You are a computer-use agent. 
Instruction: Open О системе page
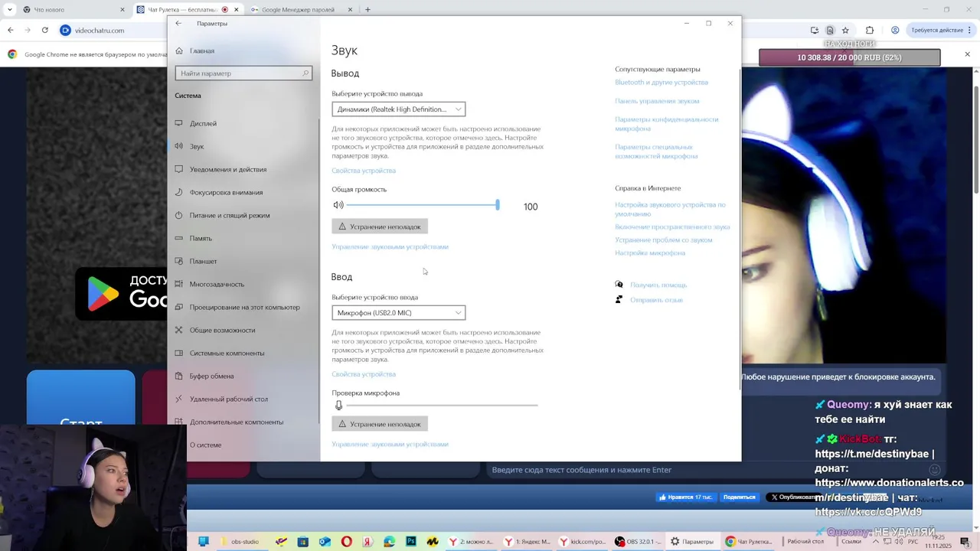tap(205, 445)
